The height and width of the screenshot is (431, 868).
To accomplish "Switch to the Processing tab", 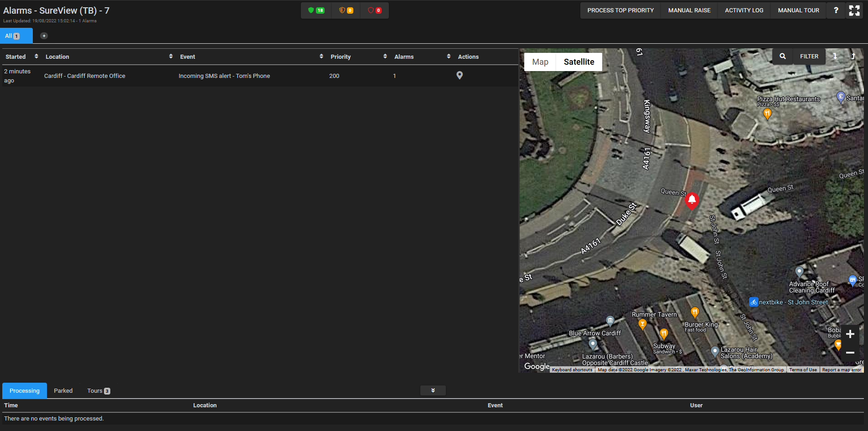I will pyautogui.click(x=25, y=391).
